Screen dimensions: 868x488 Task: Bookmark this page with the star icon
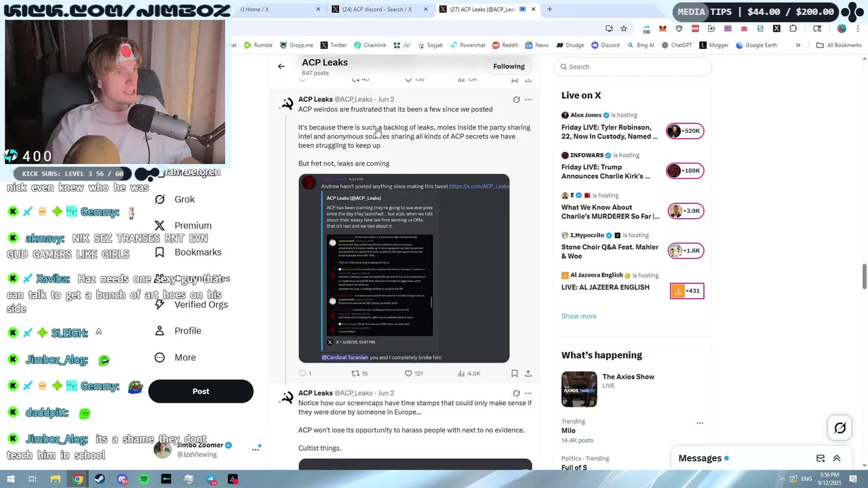[x=624, y=28]
